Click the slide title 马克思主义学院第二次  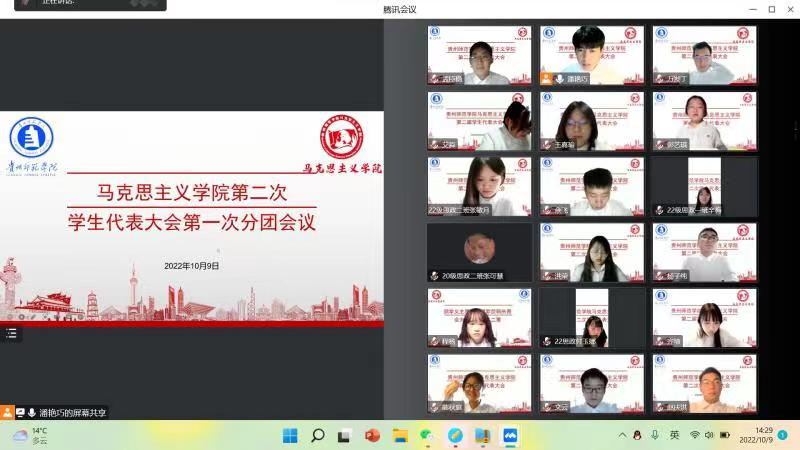[x=192, y=192]
